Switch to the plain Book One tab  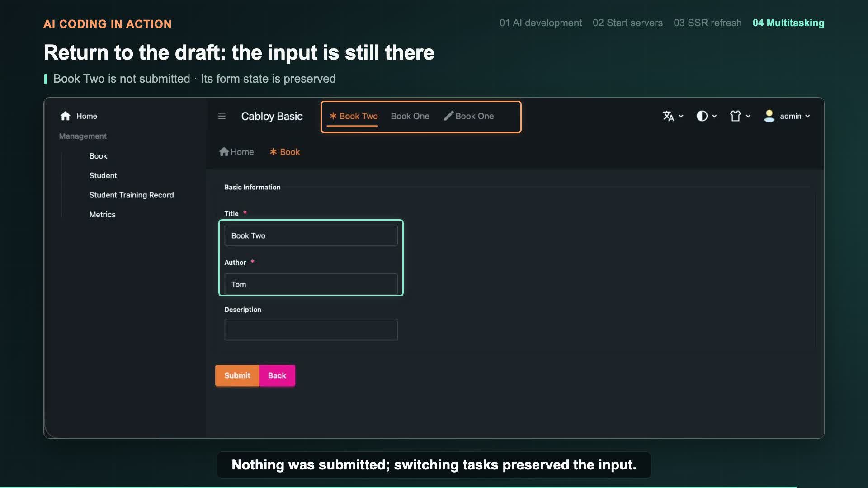click(x=410, y=116)
